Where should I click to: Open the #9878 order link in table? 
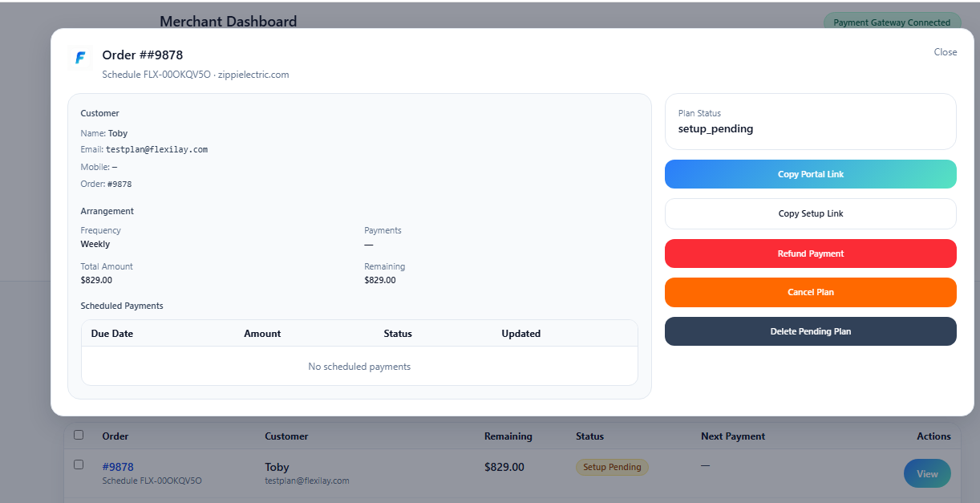click(x=118, y=467)
